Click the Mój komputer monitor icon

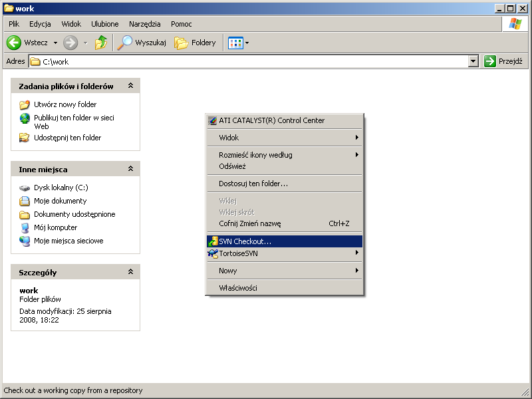(x=25, y=227)
